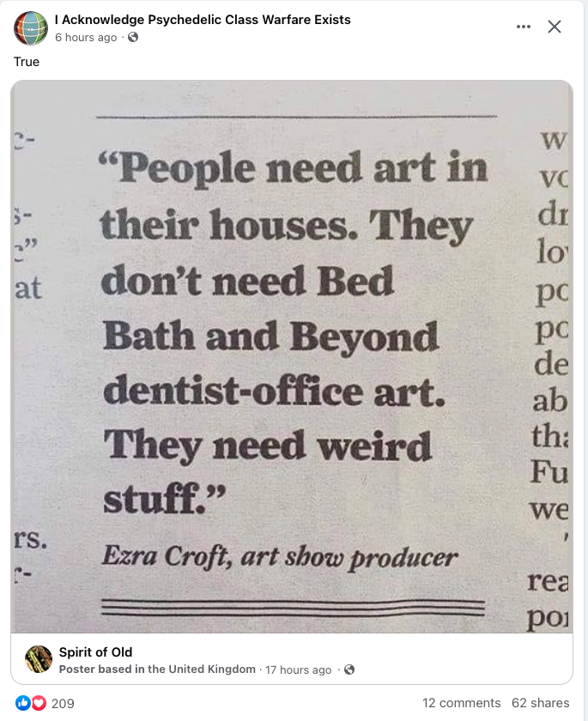Visit 'I Acknowledge Psychedelic Class Warfare Exists' page
This screenshot has width=588, height=721.
click(x=203, y=20)
